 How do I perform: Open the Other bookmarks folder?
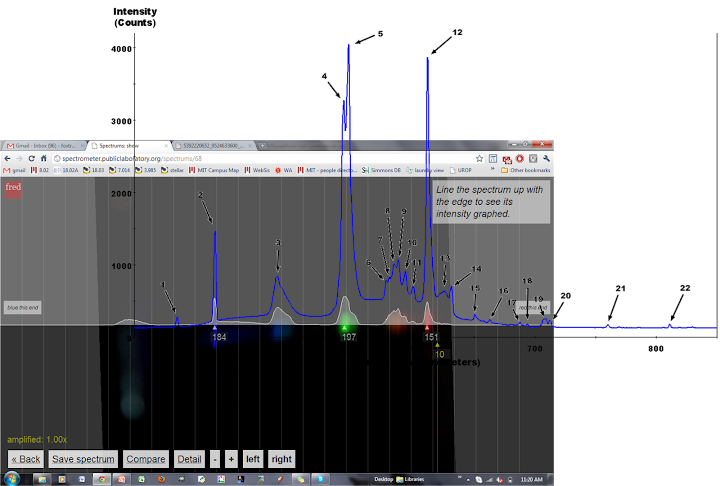pyautogui.click(x=525, y=170)
